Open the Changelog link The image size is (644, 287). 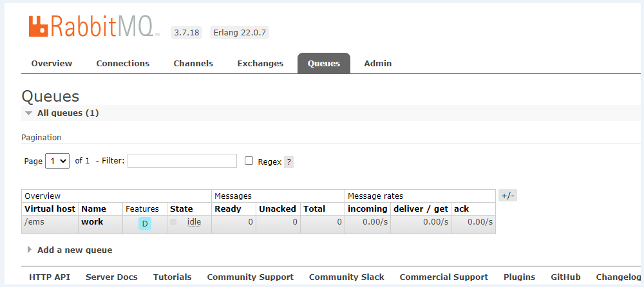618,277
